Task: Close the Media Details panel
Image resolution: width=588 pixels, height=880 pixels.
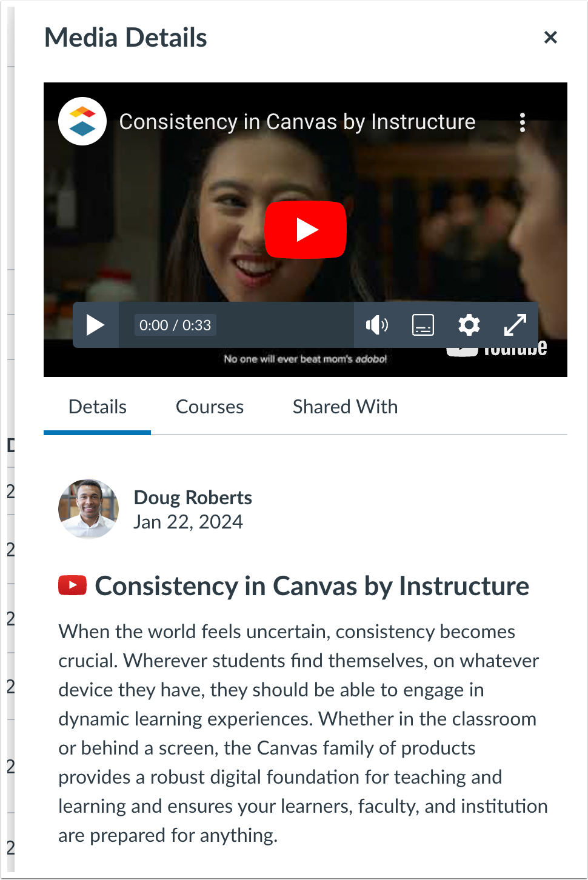Action: (x=550, y=38)
